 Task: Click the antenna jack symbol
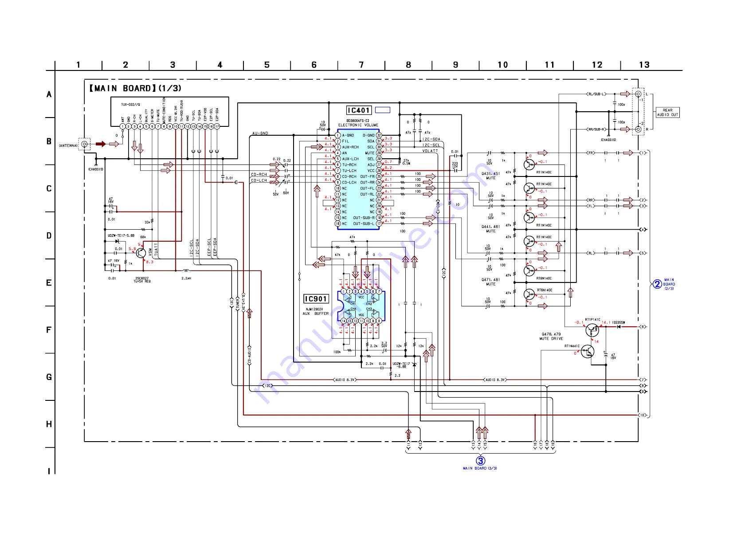[x=84, y=144]
